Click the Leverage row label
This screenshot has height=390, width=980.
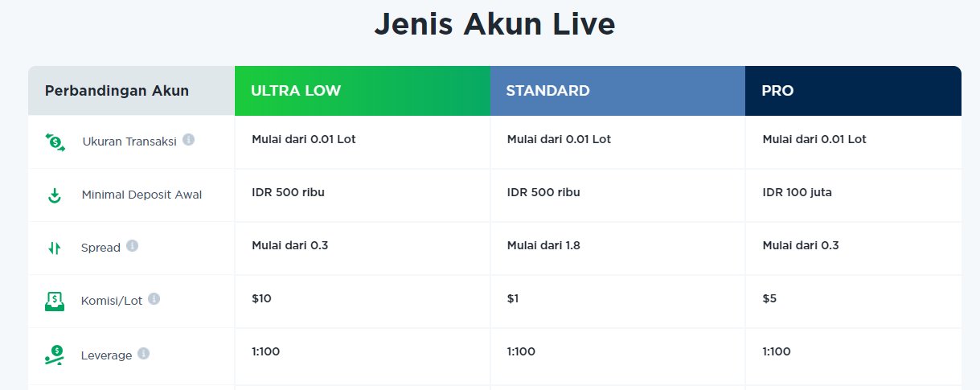click(x=106, y=355)
